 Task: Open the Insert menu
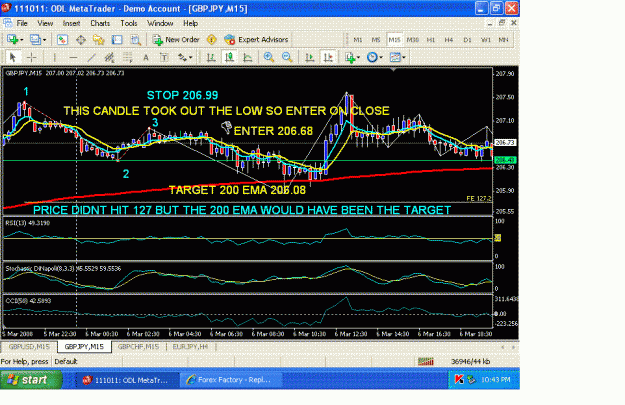coord(71,23)
